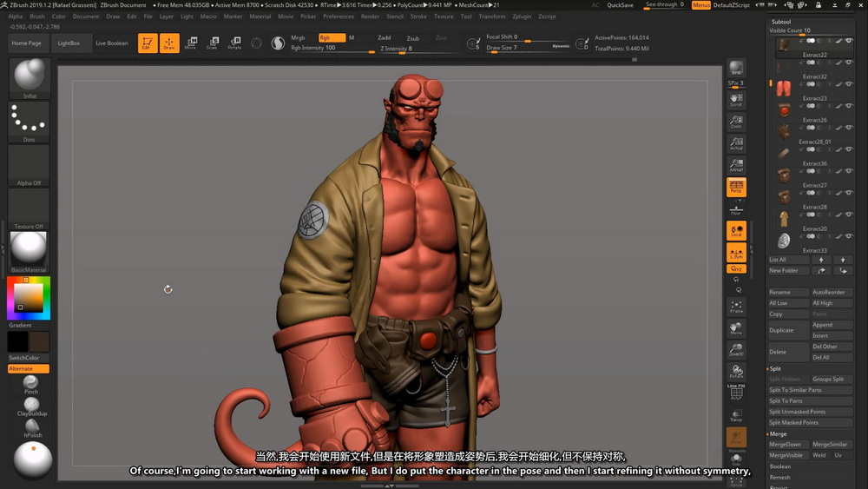Screen dimensions: 868x489
Task: Expand the Remesh section
Action: tap(780, 478)
